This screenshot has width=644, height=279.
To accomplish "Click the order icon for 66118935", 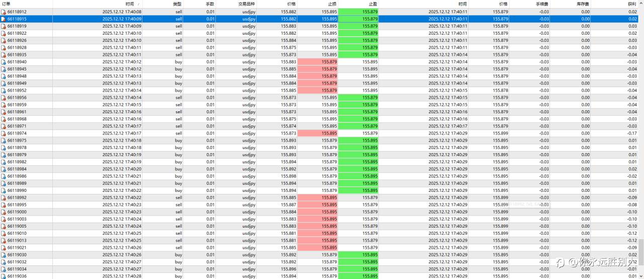I will click(x=4, y=54).
